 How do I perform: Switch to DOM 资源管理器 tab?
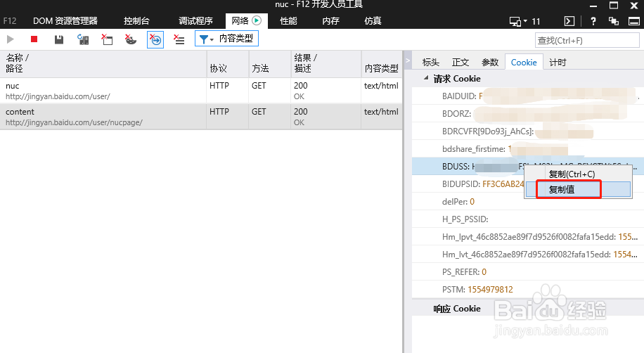click(65, 21)
